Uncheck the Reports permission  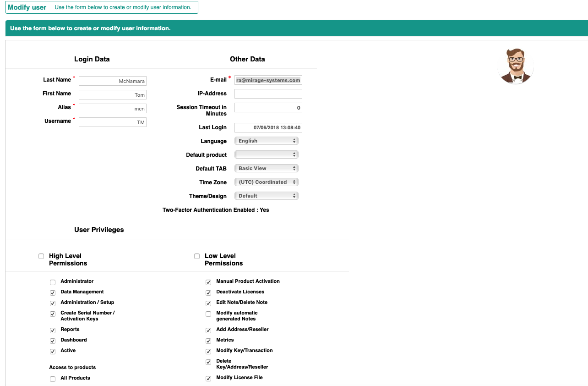click(x=53, y=330)
